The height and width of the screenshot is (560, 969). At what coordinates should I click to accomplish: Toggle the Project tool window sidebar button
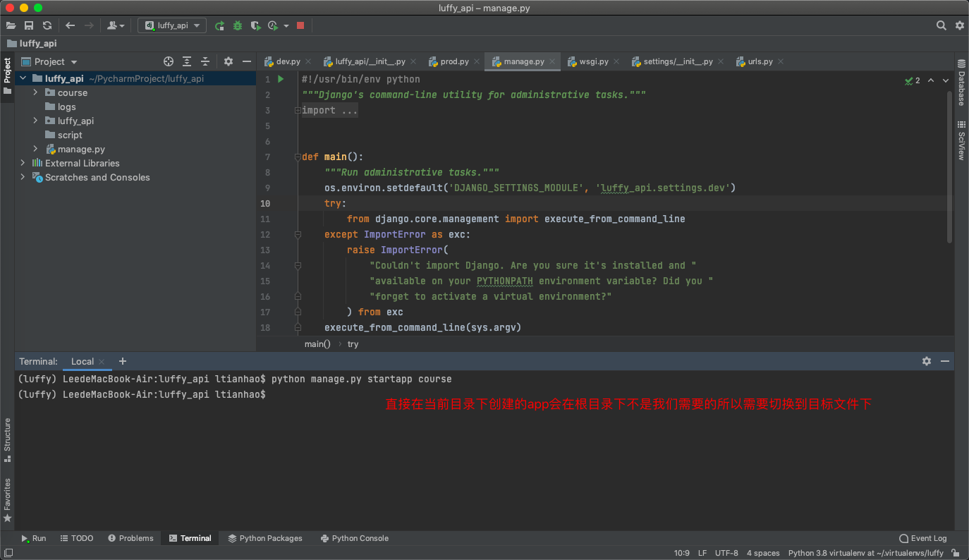point(7,75)
